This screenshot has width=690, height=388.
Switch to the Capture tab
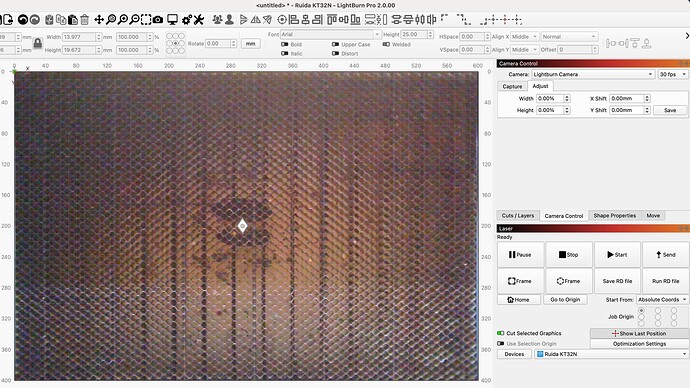[512, 87]
